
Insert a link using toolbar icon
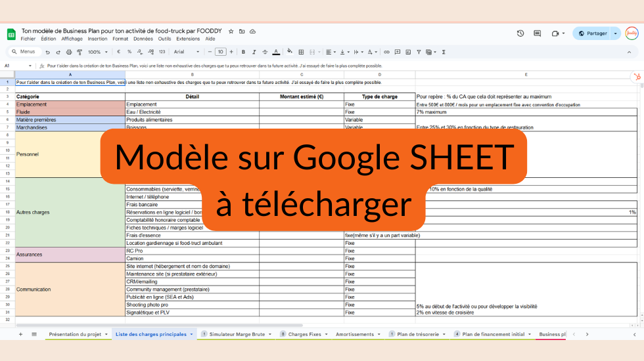[387, 52]
